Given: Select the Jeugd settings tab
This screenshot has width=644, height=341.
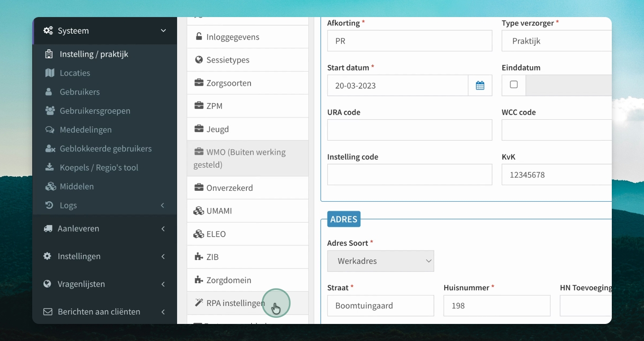Looking at the screenshot, I should pos(248,129).
